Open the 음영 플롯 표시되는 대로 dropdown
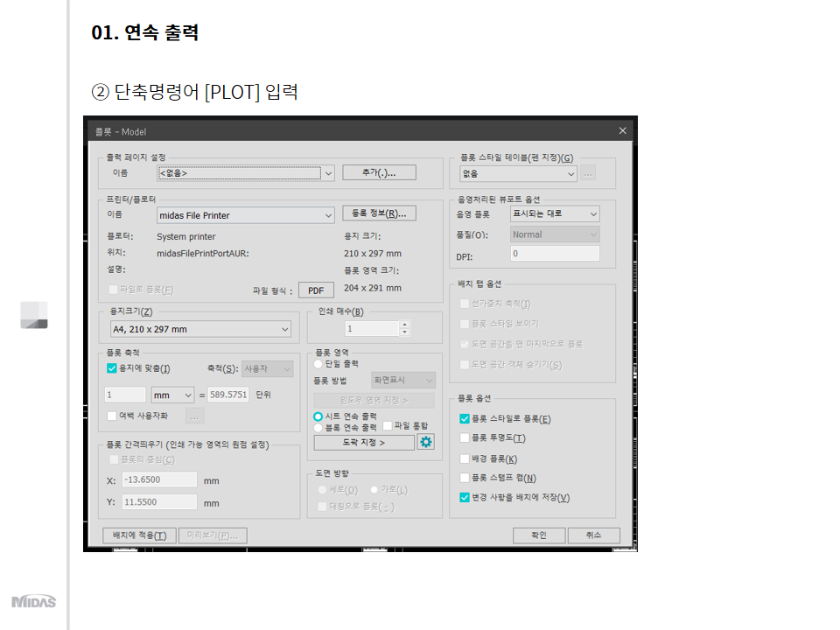The width and height of the screenshot is (840, 630). [x=555, y=213]
